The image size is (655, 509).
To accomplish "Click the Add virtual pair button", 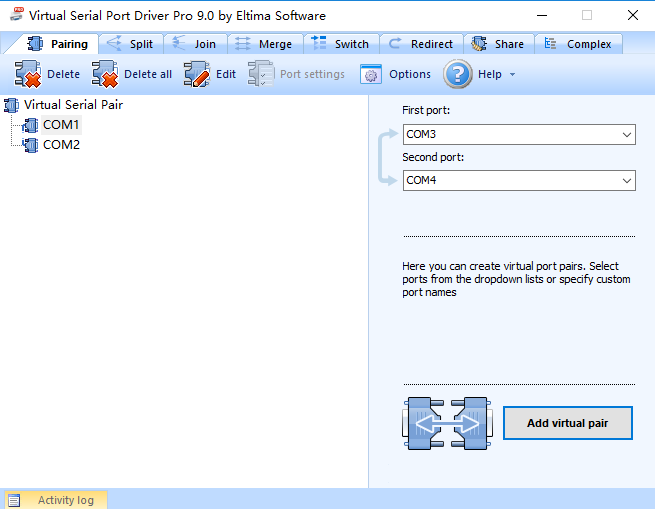I will (x=568, y=423).
